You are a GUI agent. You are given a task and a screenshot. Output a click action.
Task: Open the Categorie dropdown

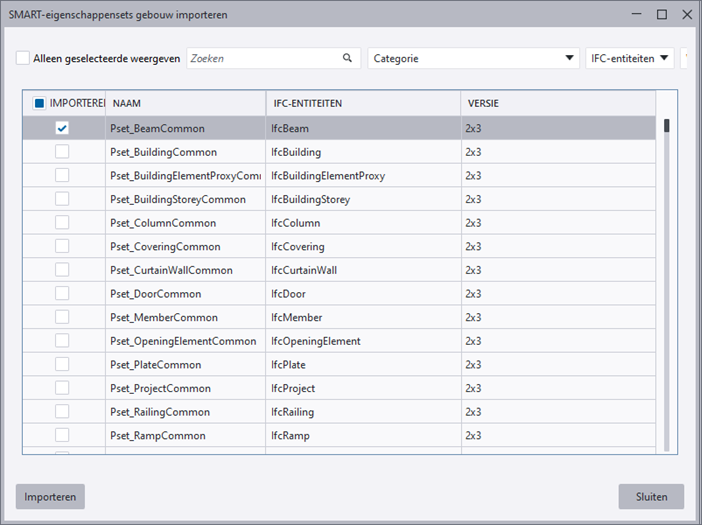473,58
